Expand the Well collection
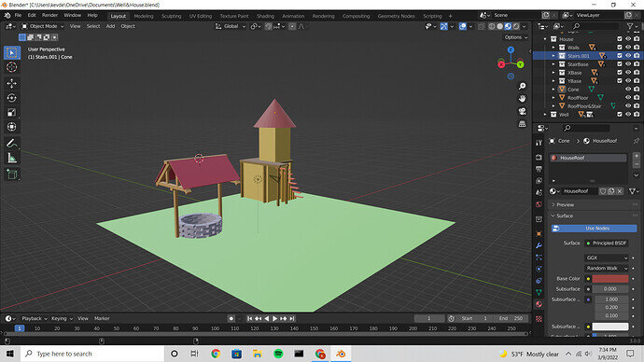The width and height of the screenshot is (644, 362). point(545,115)
